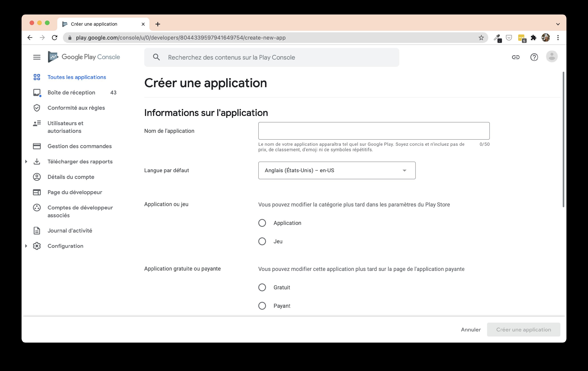Open the browser extensions puzzle icon
Viewport: 588px width, 371px height.
tap(534, 38)
